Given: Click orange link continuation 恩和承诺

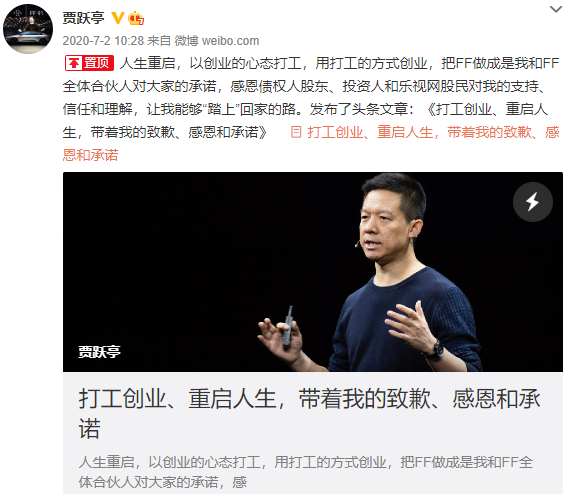Looking at the screenshot, I should tap(91, 155).
